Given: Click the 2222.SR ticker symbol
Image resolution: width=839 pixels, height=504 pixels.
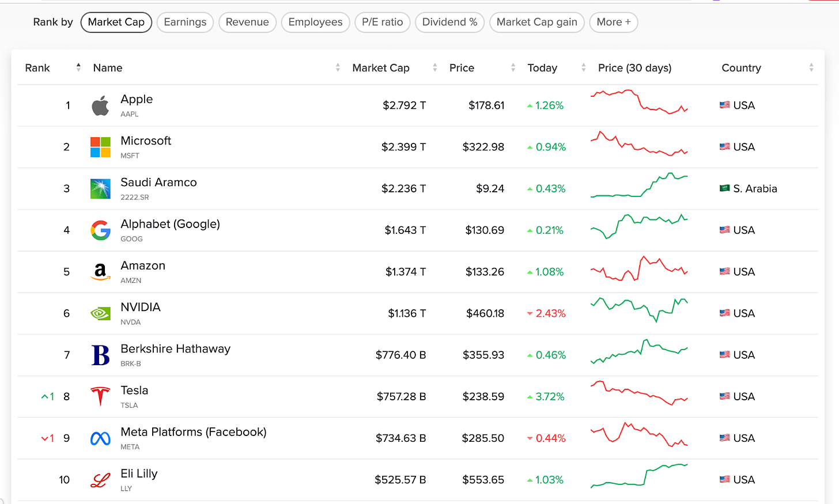Looking at the screenshot, I should click(134, 198).
